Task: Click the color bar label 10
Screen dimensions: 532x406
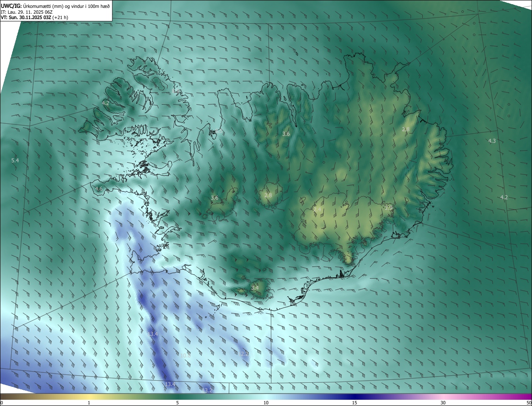Action: point(266,403)
